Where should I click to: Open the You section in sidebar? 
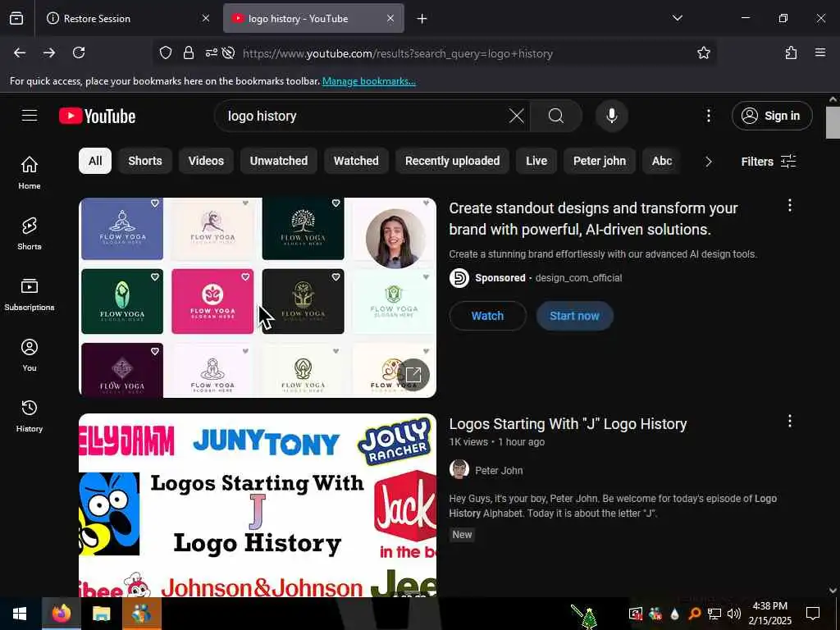pyautogui.click(x=30, y=354)
